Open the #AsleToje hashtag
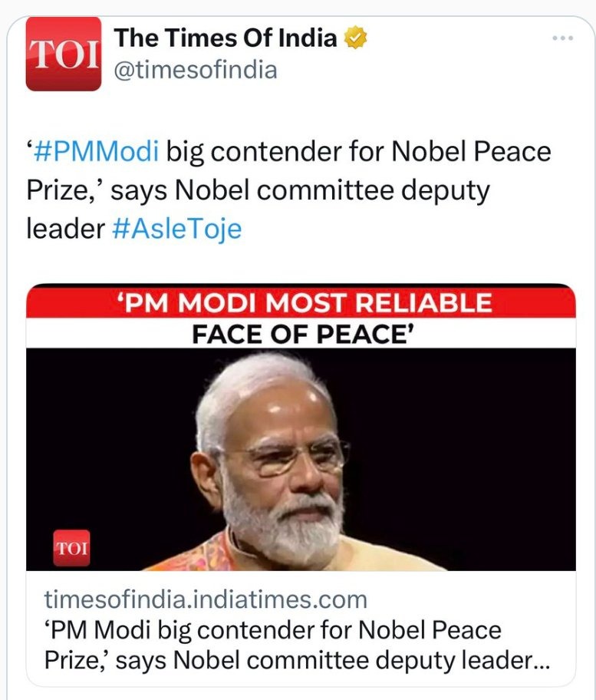 (176, 229)
